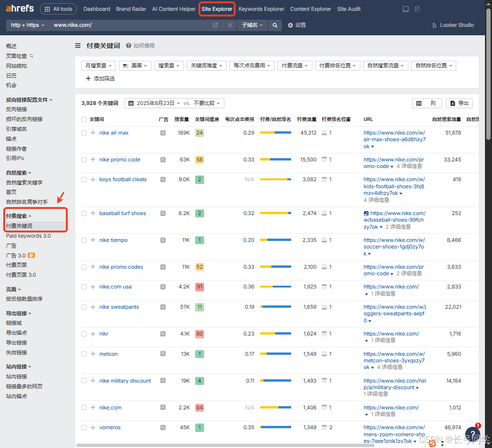492x448 pixels.
Task: Check the nike promo code row checkbox
Action: 84,160
